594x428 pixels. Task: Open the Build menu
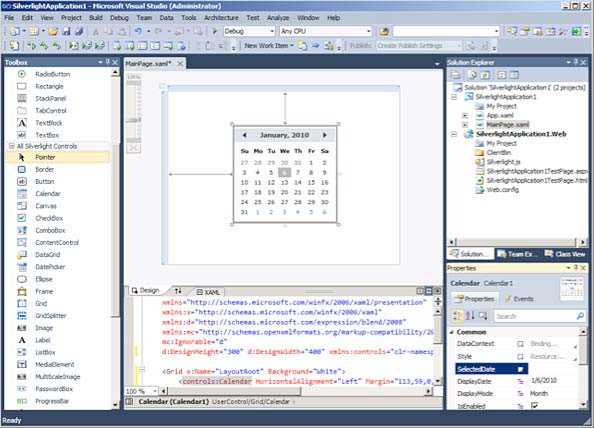click(x=95, y=18)
